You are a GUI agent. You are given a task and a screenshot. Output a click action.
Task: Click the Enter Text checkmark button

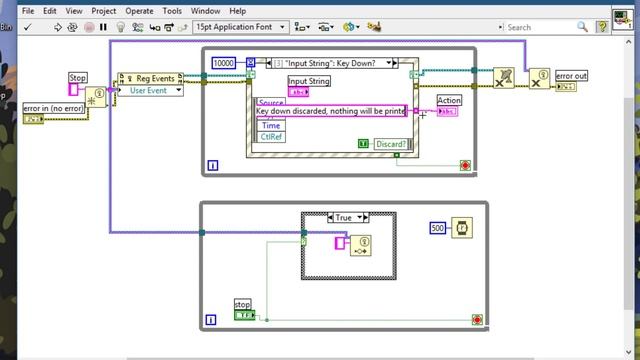pyautogui.click(x=28, y=27)
